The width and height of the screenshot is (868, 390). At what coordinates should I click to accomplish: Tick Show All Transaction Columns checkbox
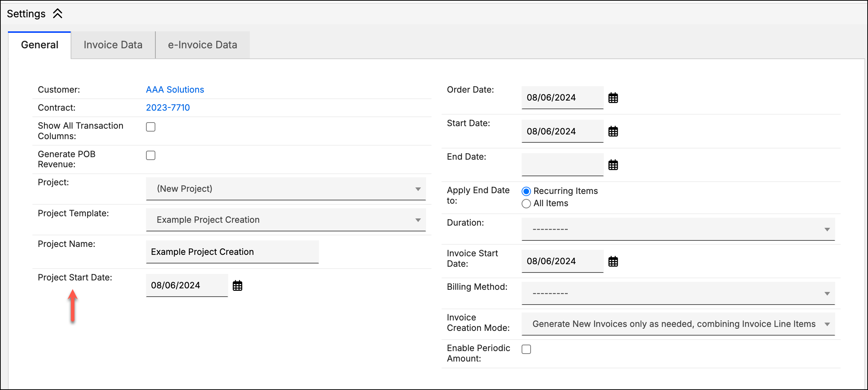[151, 127]
